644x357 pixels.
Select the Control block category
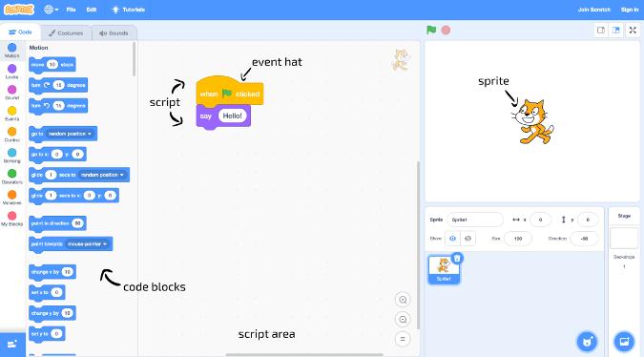click(x=11, y=135)
